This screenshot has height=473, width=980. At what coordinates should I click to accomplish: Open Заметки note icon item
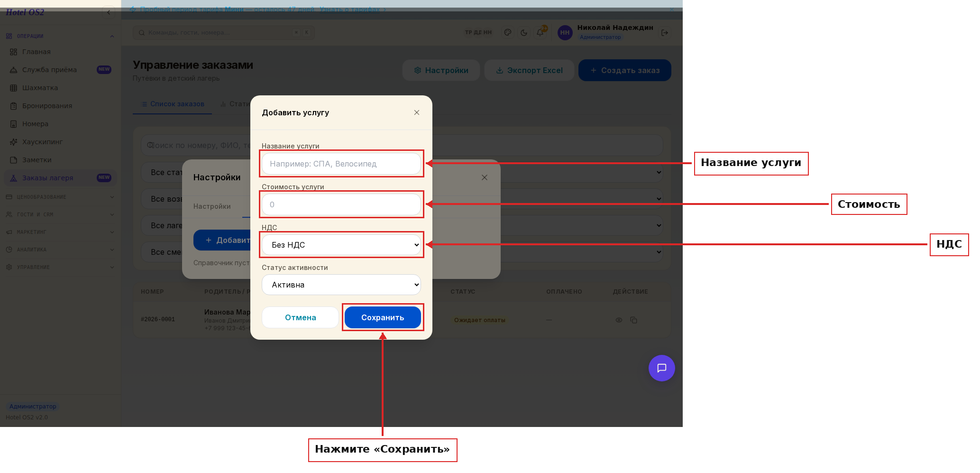coord(13,160)
